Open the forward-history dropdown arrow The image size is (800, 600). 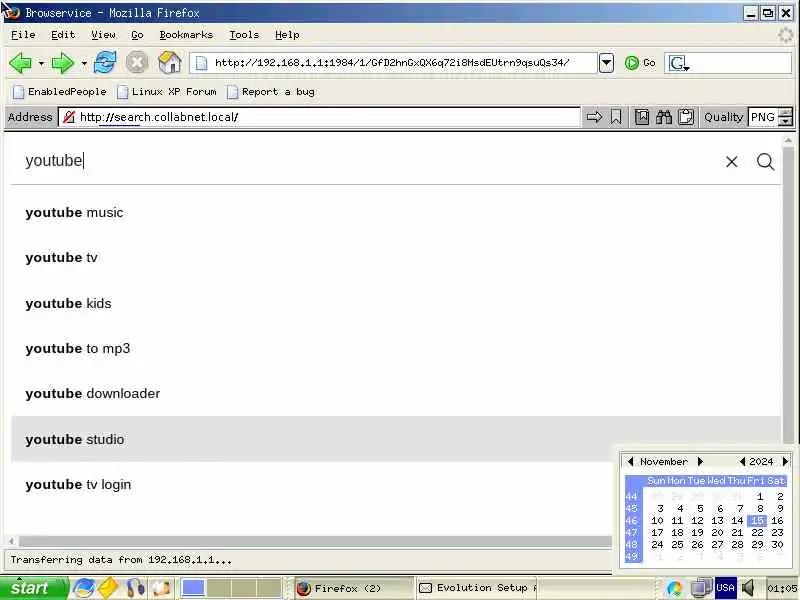click(x=84, y=64)
